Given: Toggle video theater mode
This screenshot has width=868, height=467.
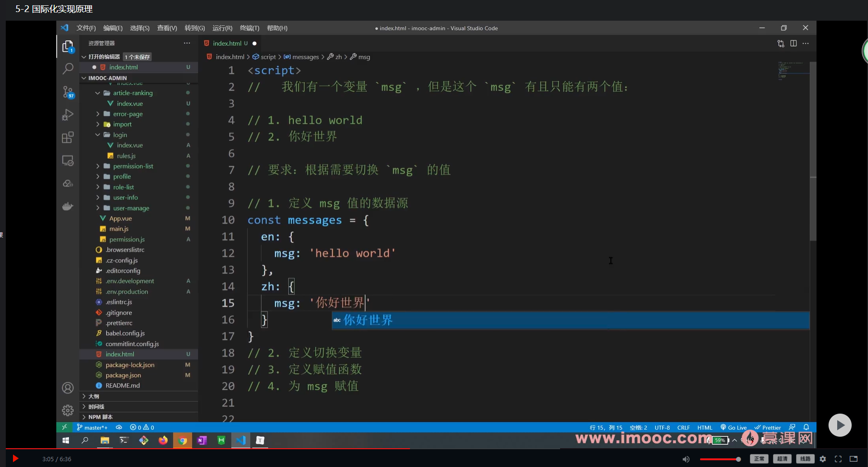Looking at the screenshot, I should (854, 459).
